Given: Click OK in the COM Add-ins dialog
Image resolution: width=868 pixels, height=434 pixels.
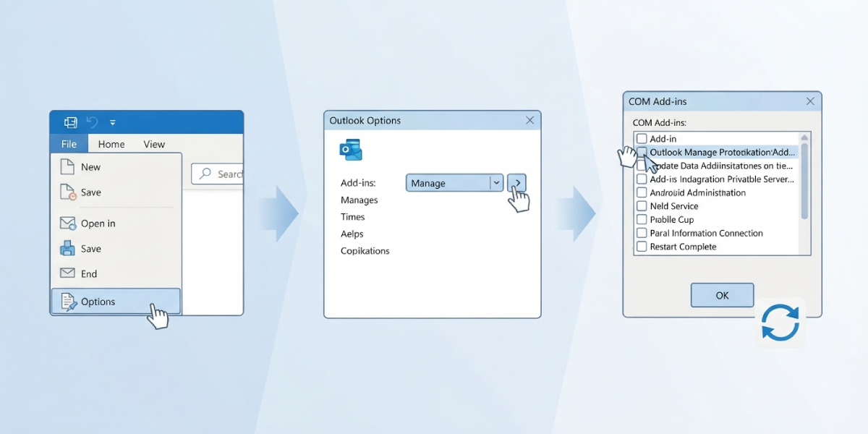Looking at the screenshot, I should click(722, 295).
